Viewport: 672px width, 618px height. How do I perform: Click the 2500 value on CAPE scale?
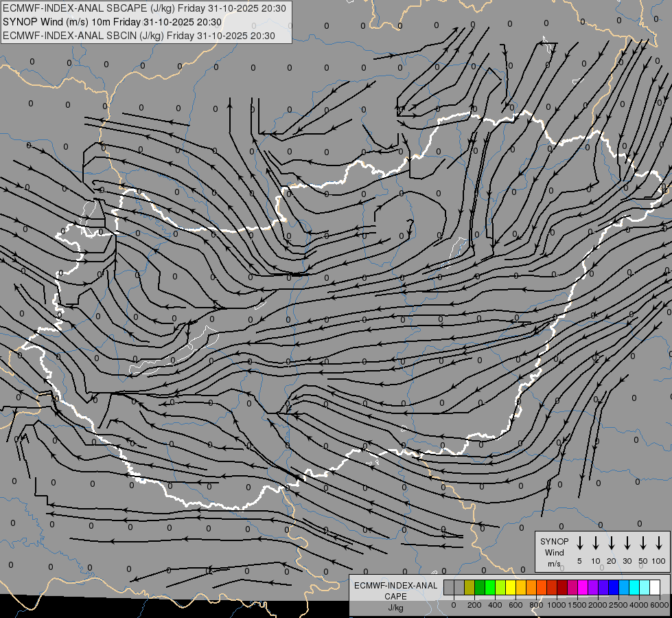point(618,605)
